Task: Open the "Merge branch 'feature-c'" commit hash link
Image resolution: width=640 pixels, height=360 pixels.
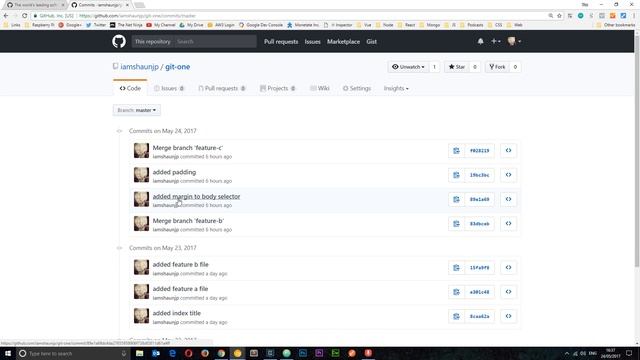Action: (479, 151)
